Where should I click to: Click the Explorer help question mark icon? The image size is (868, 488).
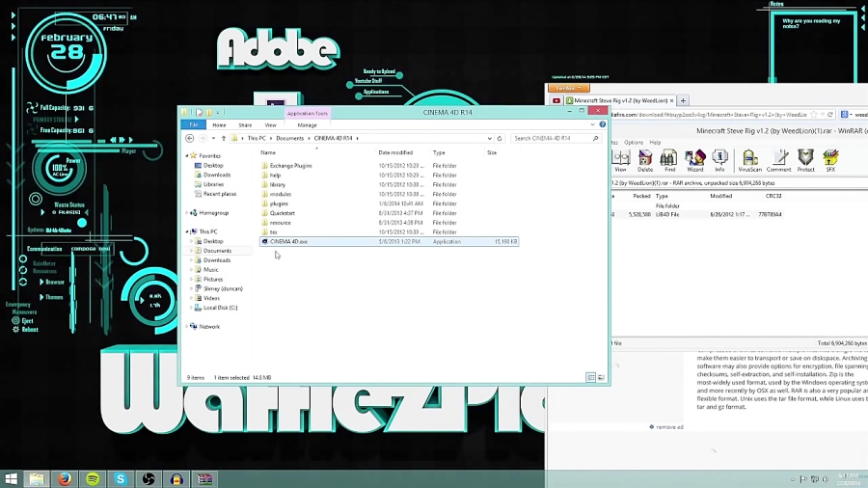point(603,124)
